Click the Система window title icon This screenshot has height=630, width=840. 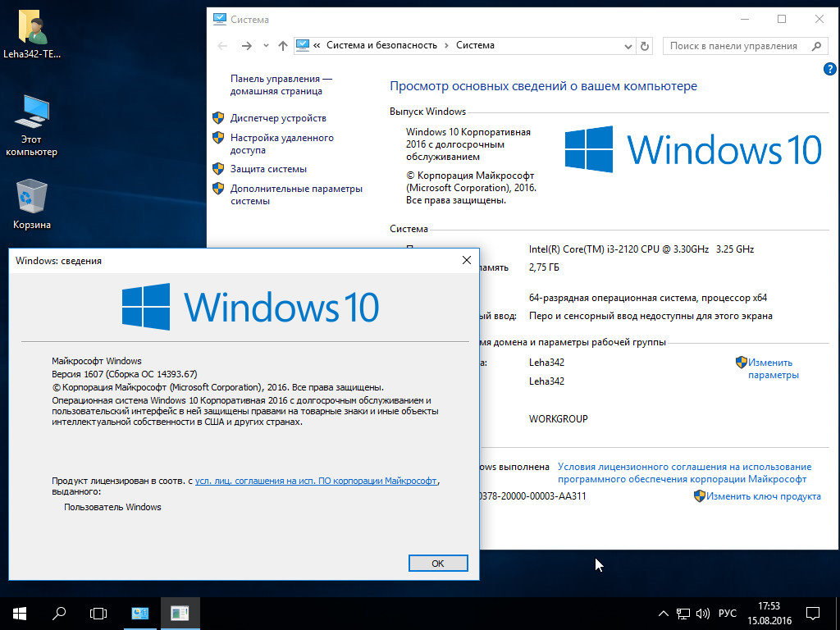[220, 20]
